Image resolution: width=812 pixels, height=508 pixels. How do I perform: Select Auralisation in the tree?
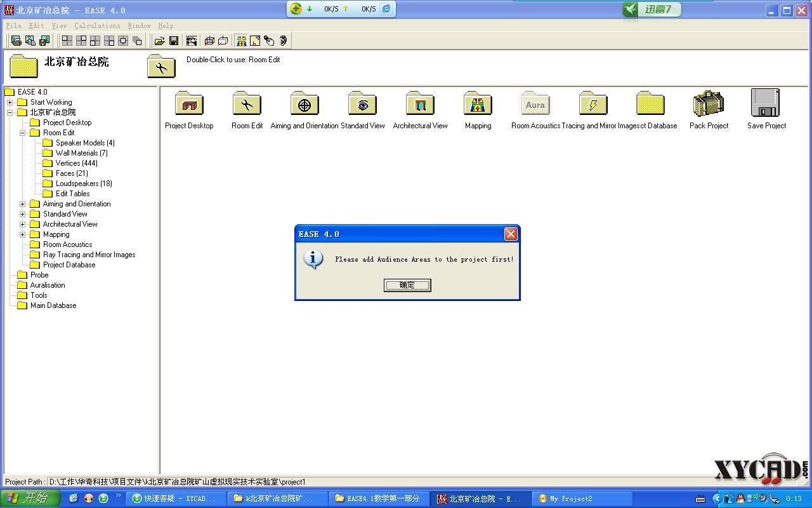pyautogui.click(x=48, y=285)
